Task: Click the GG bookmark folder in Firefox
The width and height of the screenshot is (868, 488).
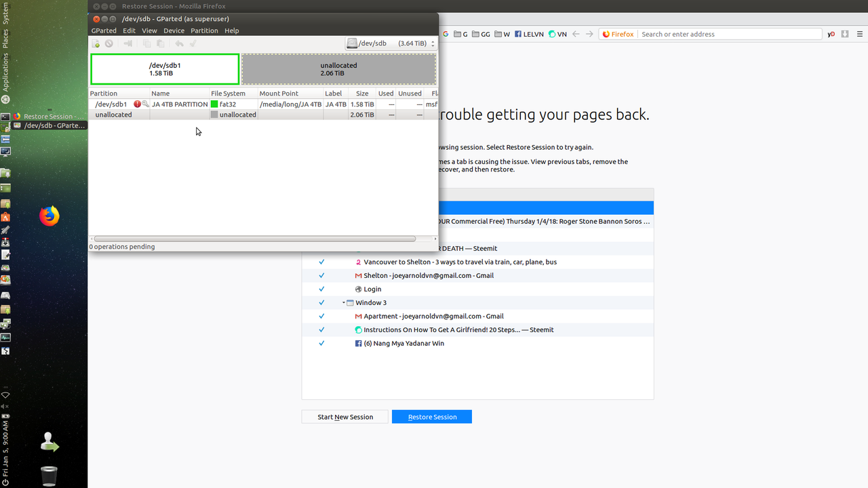Action: (481, 34)
